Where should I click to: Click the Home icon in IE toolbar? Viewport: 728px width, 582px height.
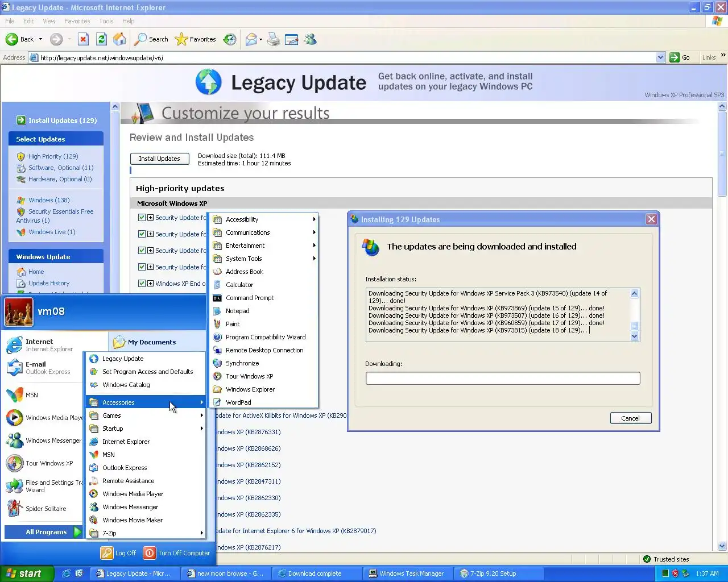click(x=119, y=39)
